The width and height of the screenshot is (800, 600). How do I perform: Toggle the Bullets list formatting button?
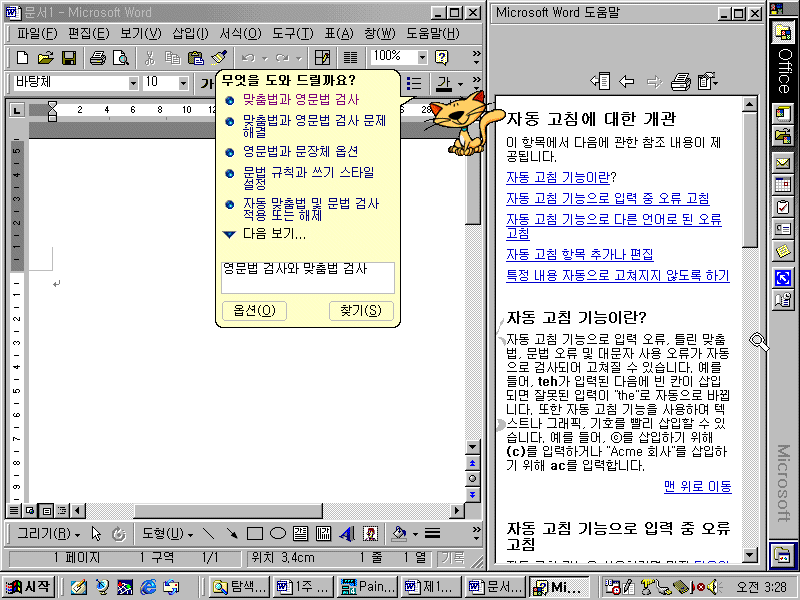coord(414,84)
